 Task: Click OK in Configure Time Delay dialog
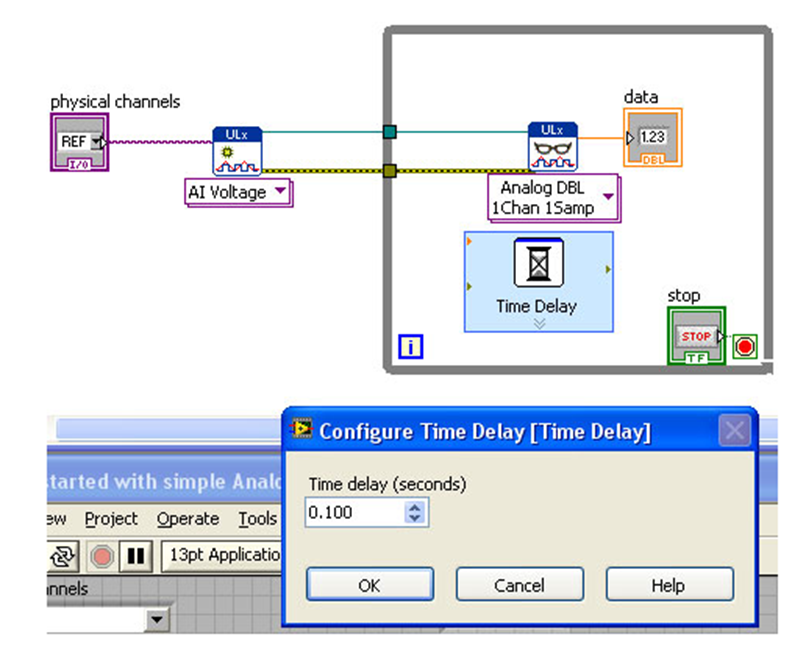[x=369, y=585]
